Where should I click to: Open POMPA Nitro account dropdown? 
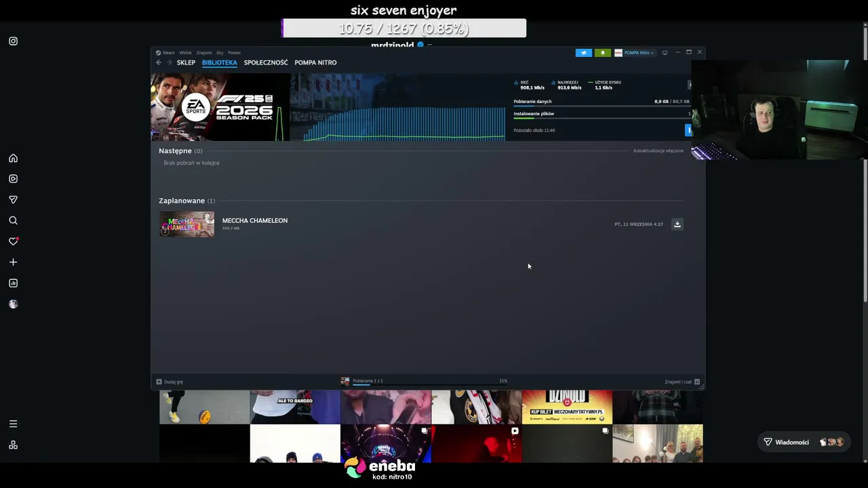634,53
